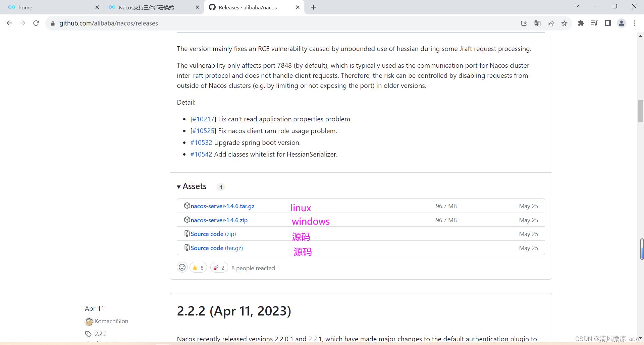Share this page using the share icon
The image size is (644, 345).
tap(551, 23)
